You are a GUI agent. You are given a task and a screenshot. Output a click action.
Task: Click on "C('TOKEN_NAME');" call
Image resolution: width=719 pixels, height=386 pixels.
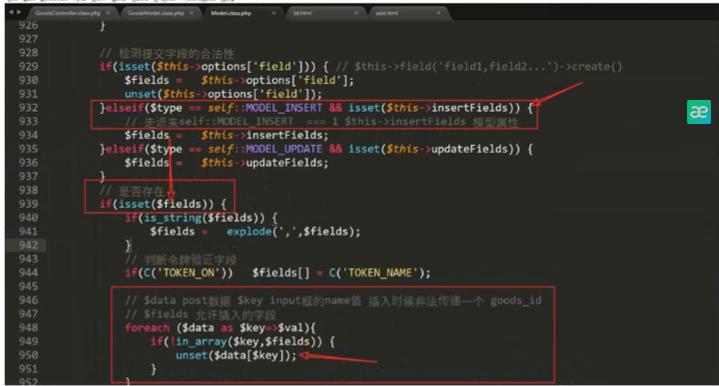click(x=380, y=273)
